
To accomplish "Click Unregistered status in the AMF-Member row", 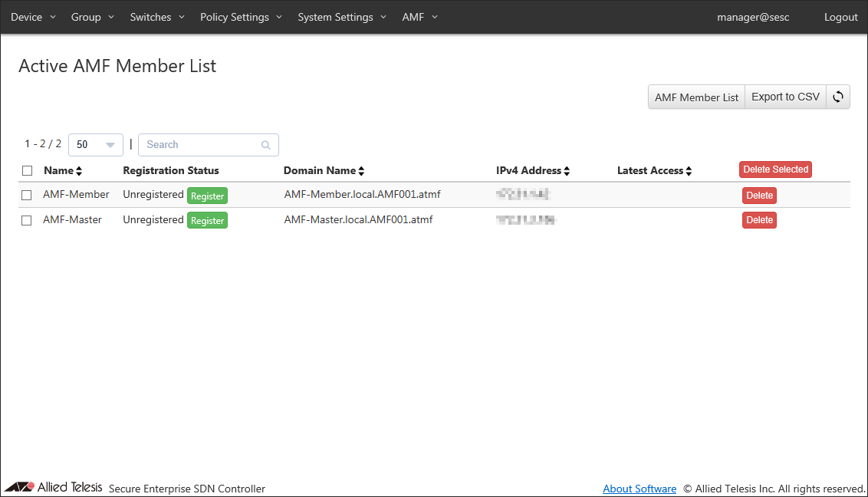I will 153,194.
